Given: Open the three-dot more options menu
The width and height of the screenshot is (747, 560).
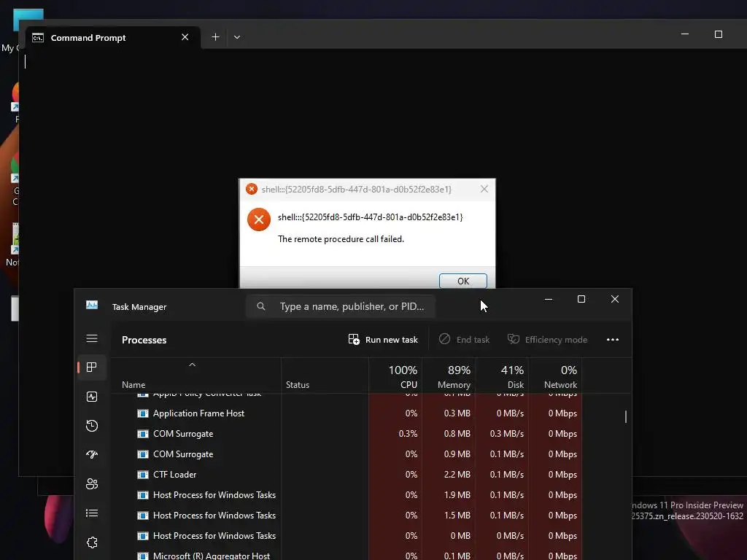Looking at the screenshot, I should pos(613,340).
